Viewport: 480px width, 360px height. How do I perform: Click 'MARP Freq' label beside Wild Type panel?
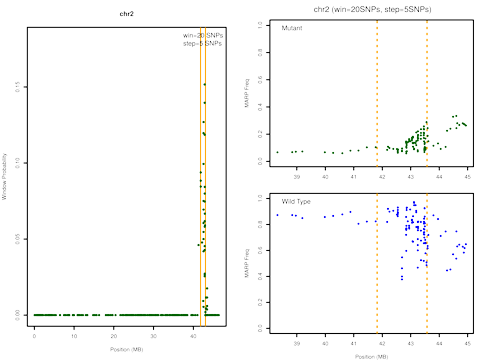point(247,263)
